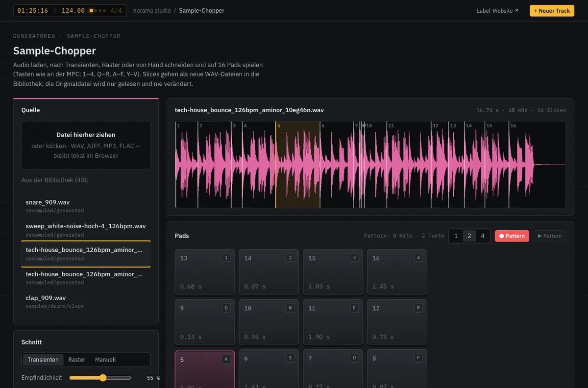Click the 124.00 tempo value
Viewport: 588px width, 388px height.
tap(73, 11)
